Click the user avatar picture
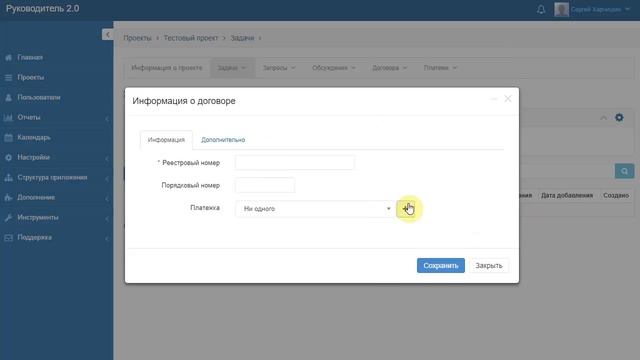Viewport: 640px width, 360px height. tap(561, 9)
